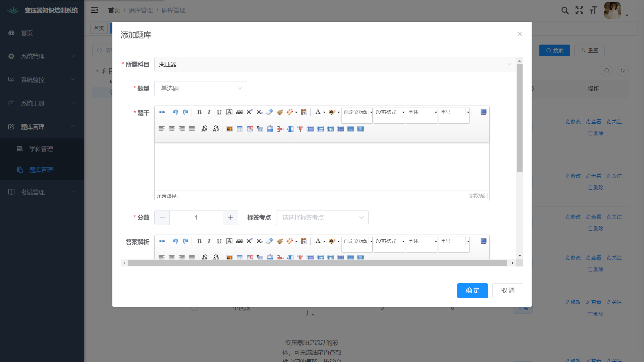Open the 题型 dropdown showing 单选题
This screenshot has width=644, height=362.
pos(201,88)
